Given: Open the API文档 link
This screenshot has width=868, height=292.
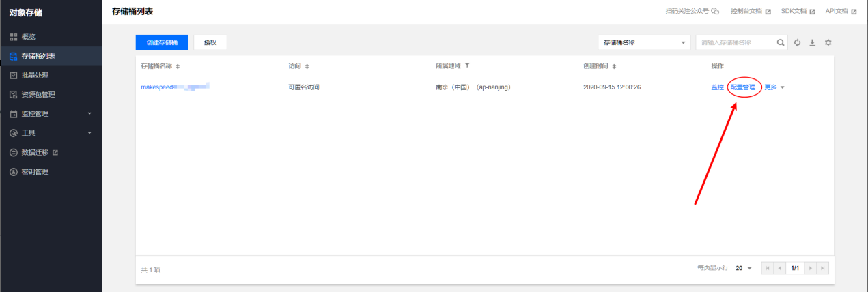Looking at the screenshot, I should (x=840, y=12).
